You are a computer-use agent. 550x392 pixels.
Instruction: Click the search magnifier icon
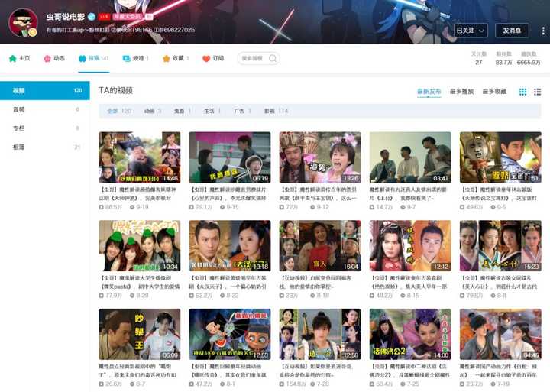point(273,58)
